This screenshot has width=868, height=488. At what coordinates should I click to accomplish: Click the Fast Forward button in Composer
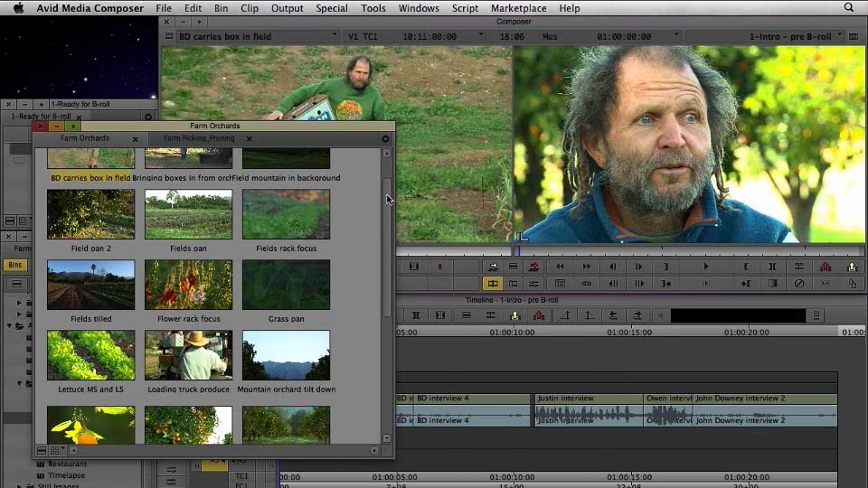[586, 267]
